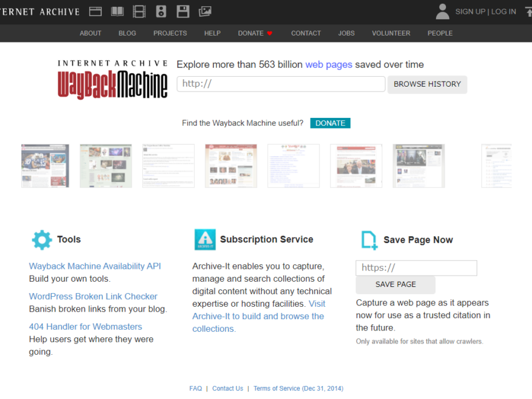Viewport: 532px width, 399px height.
Task: Open the VOLUNTEER menu item
Action: (x=391, y=33)
